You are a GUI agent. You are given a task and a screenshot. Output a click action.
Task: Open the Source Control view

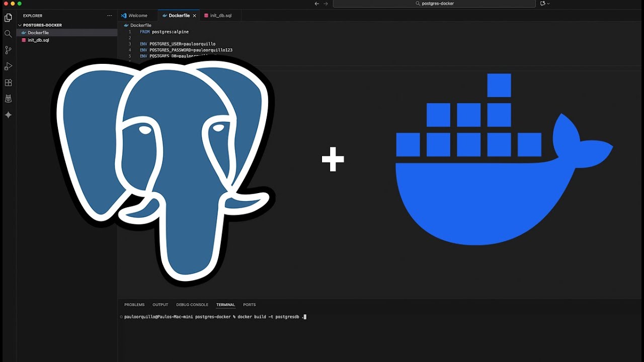(x=8, y=50)
